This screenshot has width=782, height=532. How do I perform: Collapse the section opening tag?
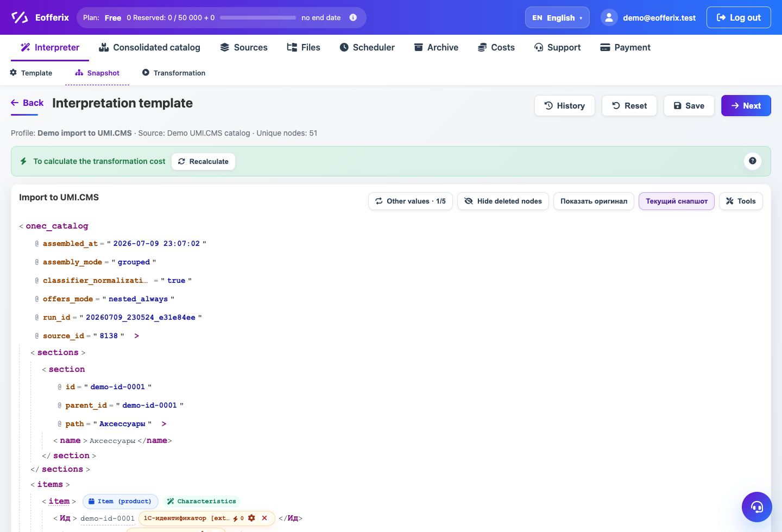click(67, 369)
